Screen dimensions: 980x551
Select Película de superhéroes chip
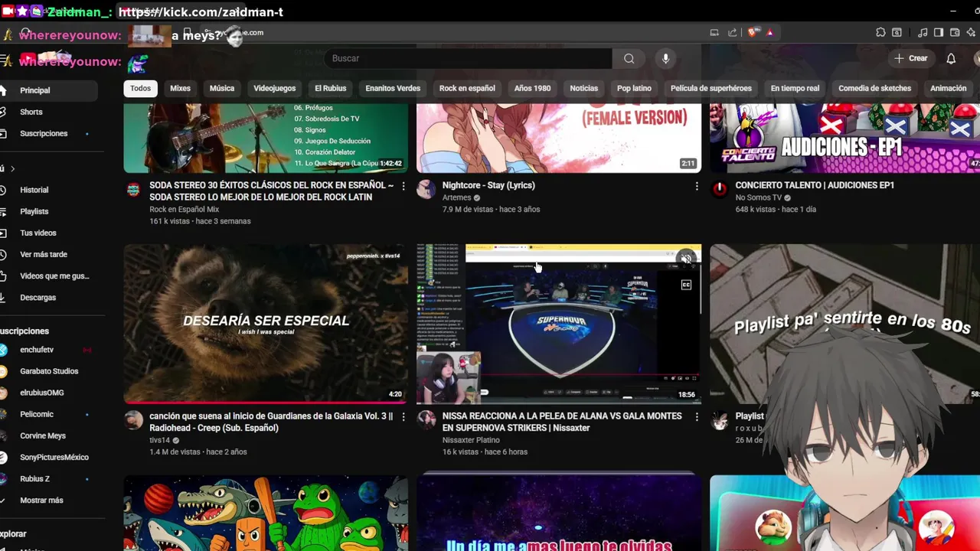(711, 88)
